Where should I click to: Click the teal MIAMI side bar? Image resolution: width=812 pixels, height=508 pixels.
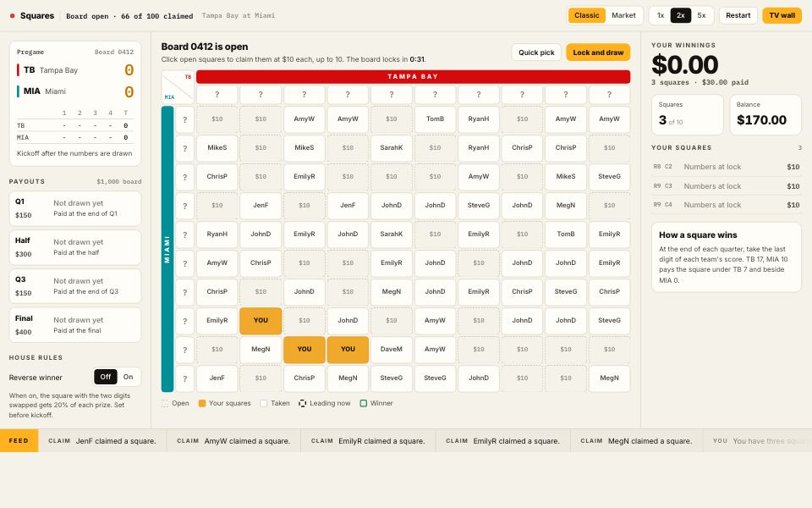coord(167,249)
